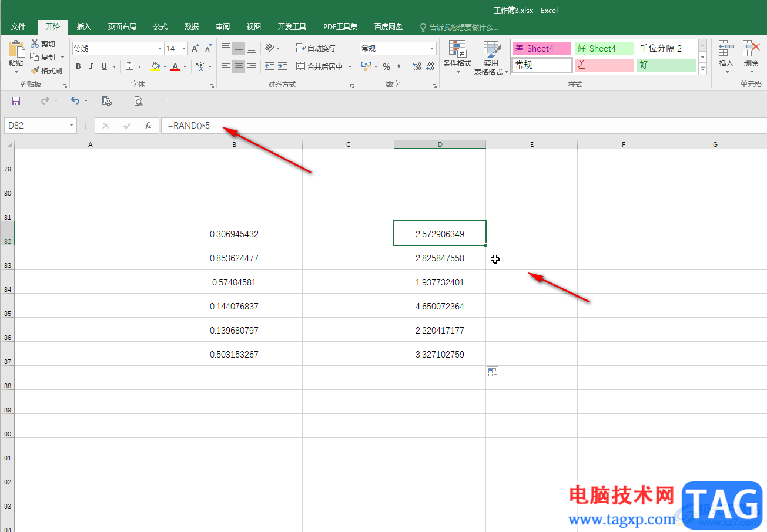Open the font name dropdown showing 等线
This screenshot has width=767, height=532.
160,49
